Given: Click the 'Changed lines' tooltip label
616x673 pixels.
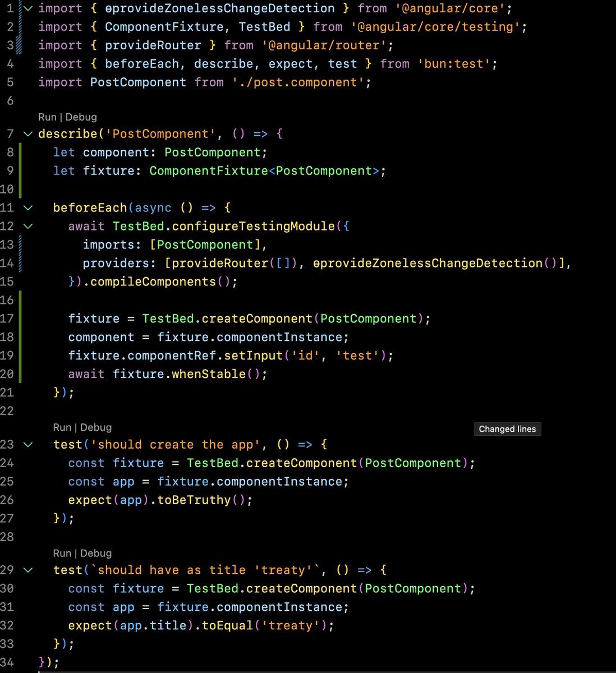Looking at the screenshot, I should pyautogui.click(x=508, y=429).
